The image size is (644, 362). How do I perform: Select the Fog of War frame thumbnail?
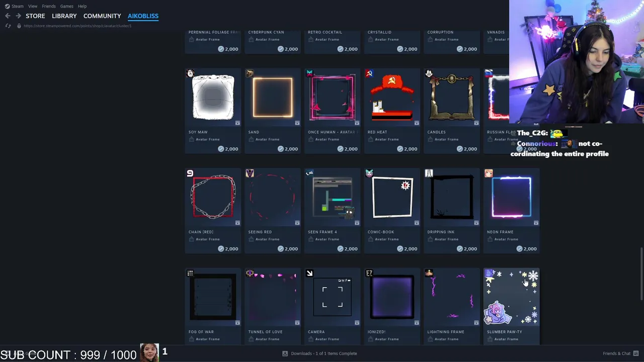pyautogui.click(x=213, y=297)
